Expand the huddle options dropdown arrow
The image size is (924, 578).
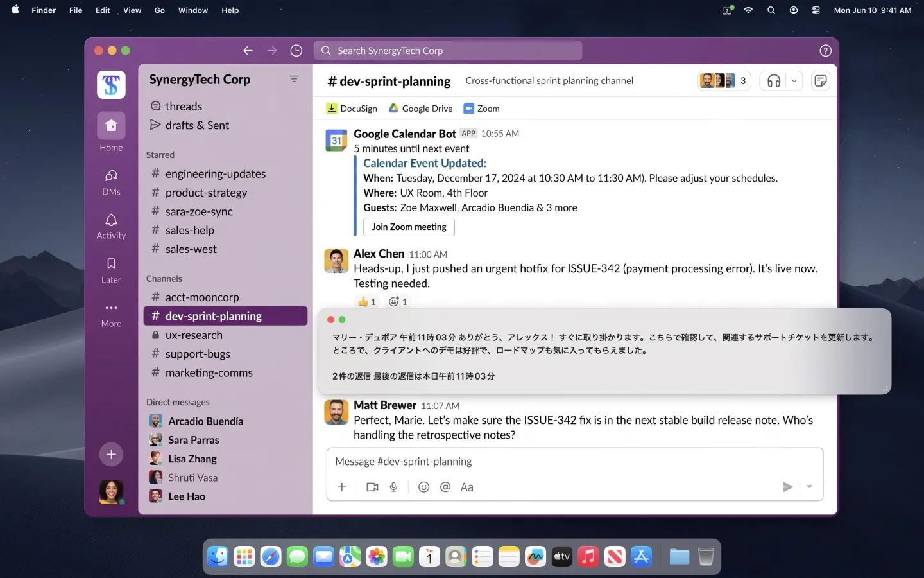pos(794,81)
